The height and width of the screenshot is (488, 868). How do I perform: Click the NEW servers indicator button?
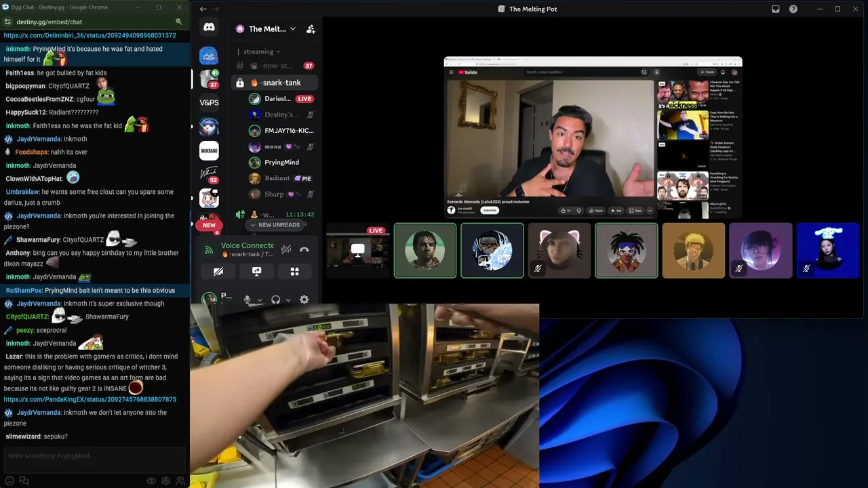coord(209,225)
